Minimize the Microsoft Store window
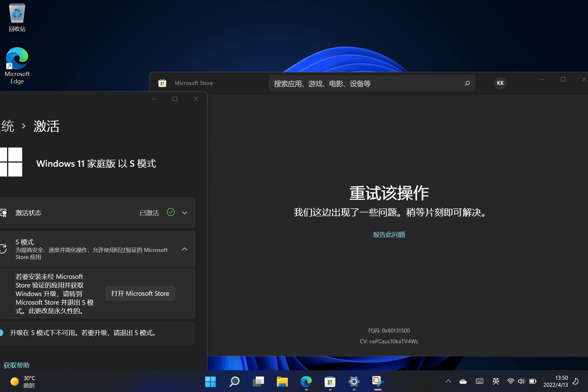 coord(542,79)
